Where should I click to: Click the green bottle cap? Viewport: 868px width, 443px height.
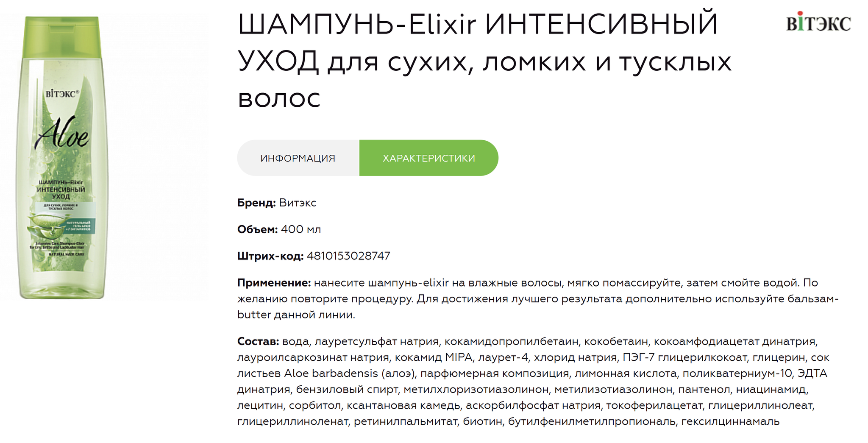click(x=62, y=36)
